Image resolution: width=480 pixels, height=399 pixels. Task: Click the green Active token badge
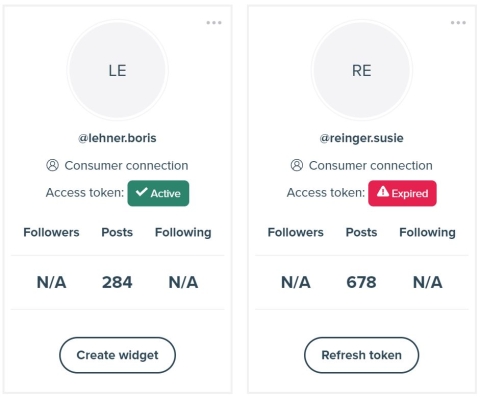tap(158, 193)
